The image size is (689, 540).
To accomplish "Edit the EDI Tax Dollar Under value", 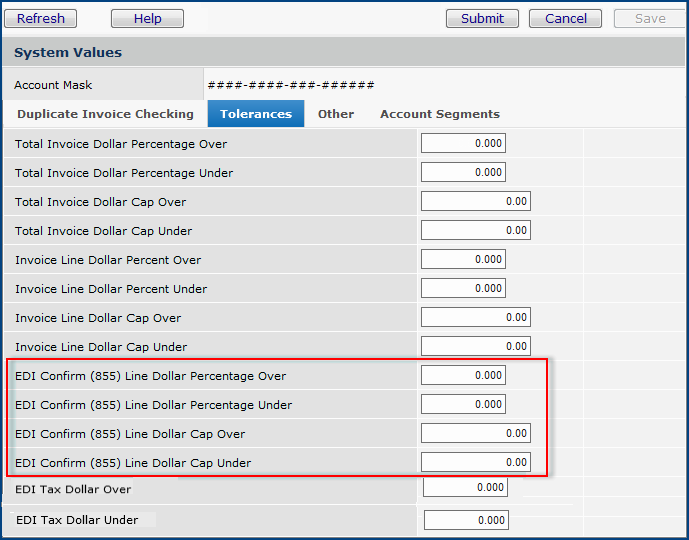I will 466,520.
